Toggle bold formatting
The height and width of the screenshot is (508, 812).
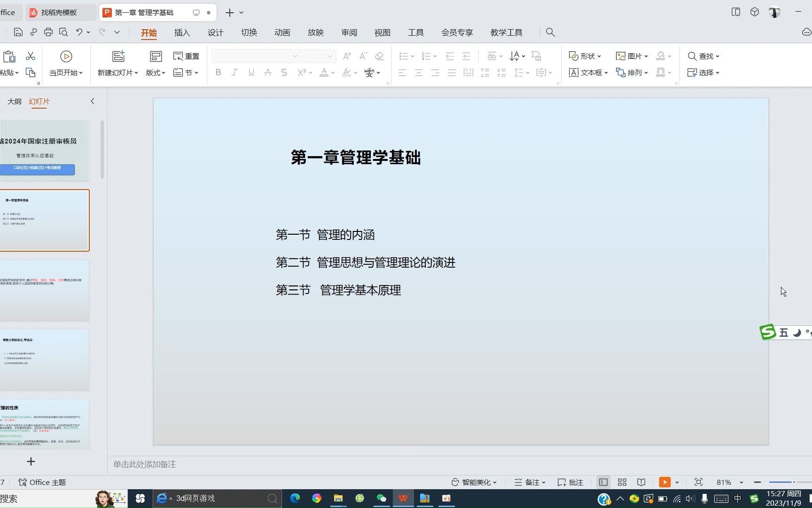coord(218,72)
